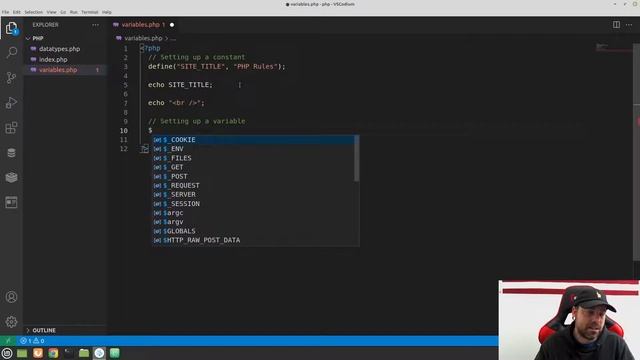This screenshot has width=640, height=360.
Task: Click variables.php in the breadcrumb
Action: tap(143, 38)
